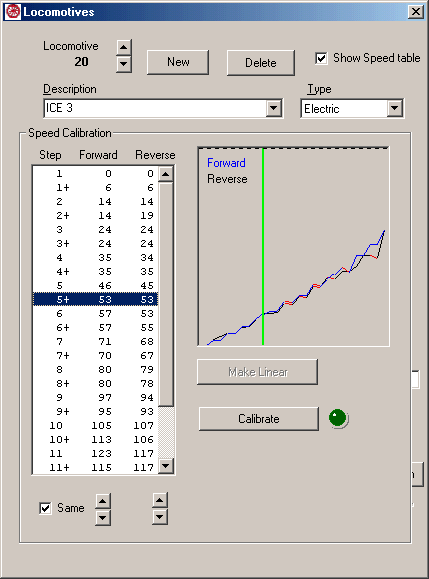Click the green calibration status LED
This screenshot has width=429, height=579.
click(338, 418)
